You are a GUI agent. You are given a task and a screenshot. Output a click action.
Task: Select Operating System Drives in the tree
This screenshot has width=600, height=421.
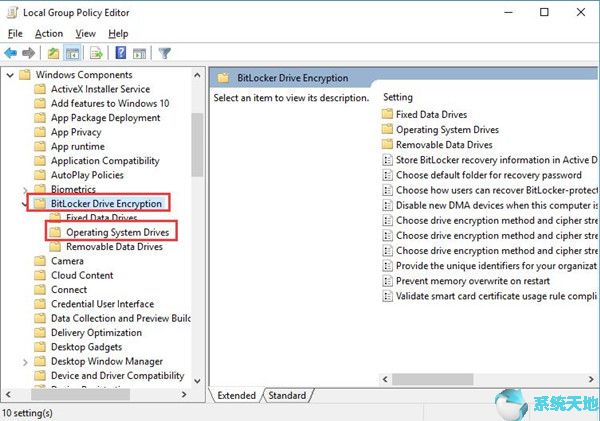point(115,232)
